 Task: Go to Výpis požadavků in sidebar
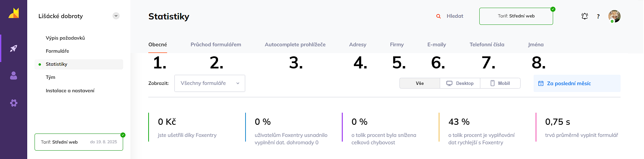65,38
